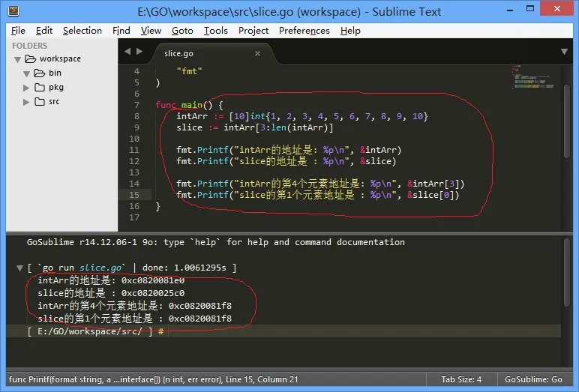This screenshot has height=392, width=579.
Task: Click line number 15 in gutter
Action: pyautogui.click(x=134, y=195)
